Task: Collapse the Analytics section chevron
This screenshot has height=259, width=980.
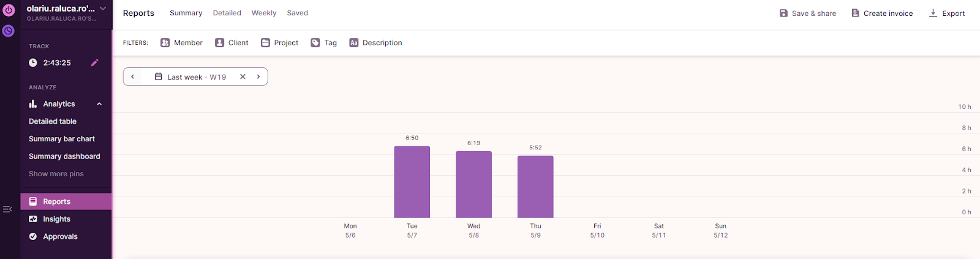Action: (x=99, y=104)
